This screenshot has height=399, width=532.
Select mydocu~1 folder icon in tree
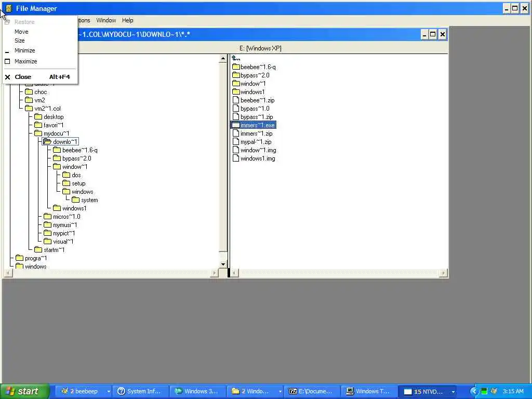38,134
